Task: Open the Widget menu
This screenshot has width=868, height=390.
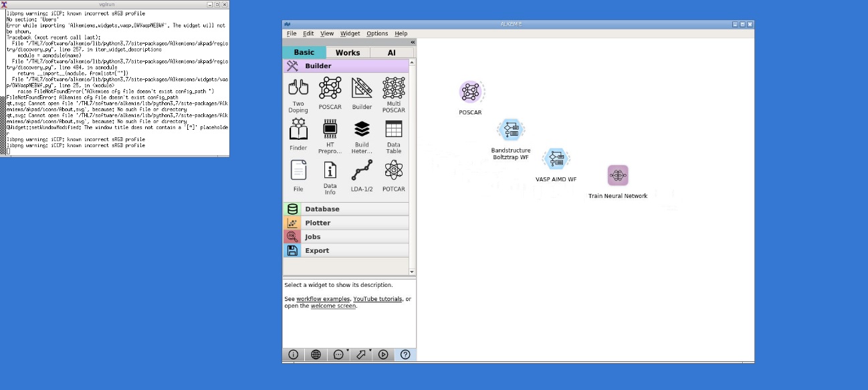Action: click(350, 33)
